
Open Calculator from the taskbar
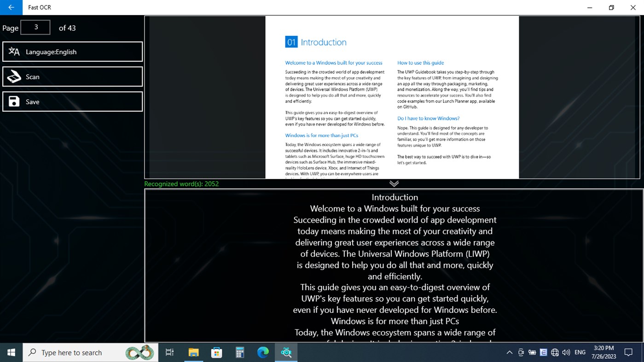pos(240,352)
